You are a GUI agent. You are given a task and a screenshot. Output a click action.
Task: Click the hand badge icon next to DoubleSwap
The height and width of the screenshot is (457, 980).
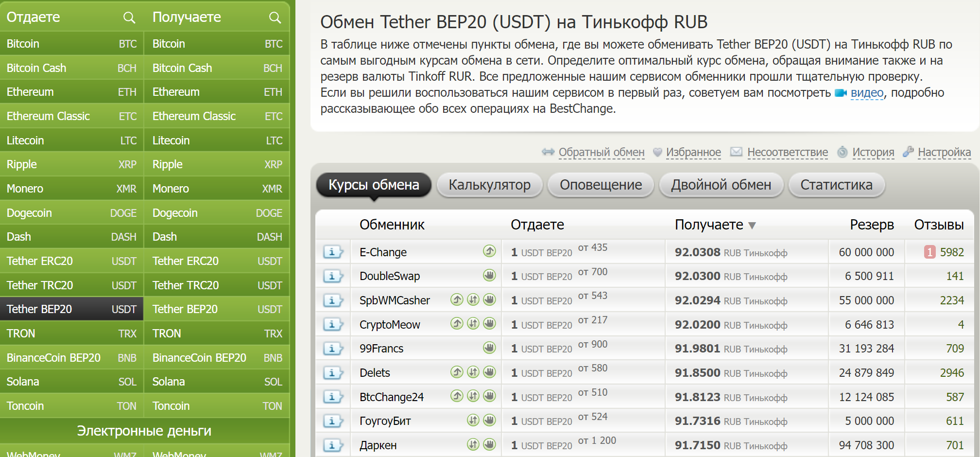(489, 275)
